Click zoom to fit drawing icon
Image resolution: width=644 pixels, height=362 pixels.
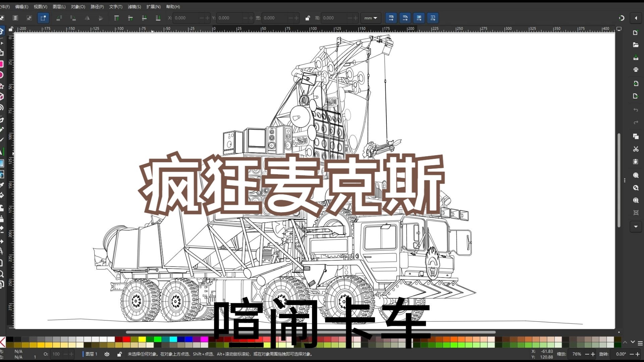(x=636, y=188)
